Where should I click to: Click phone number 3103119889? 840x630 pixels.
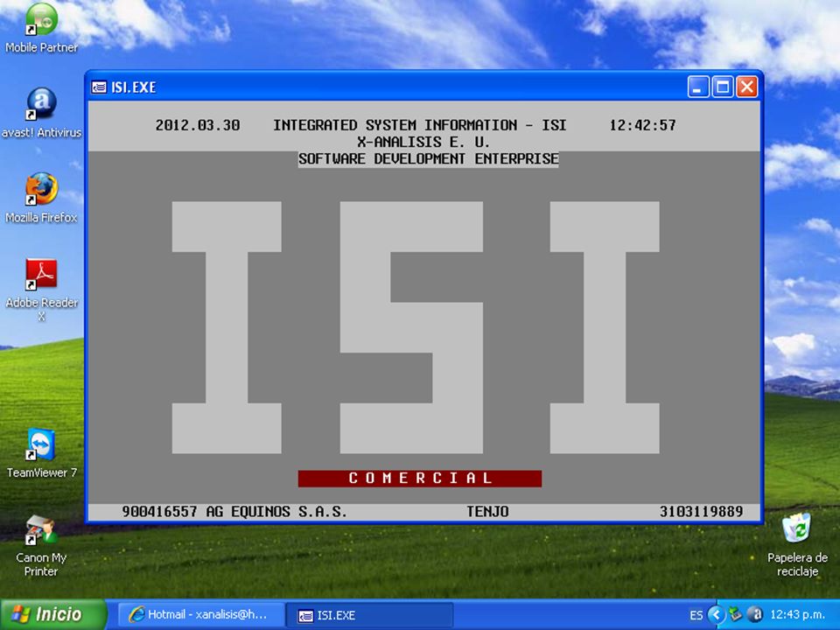click(701, 512)
